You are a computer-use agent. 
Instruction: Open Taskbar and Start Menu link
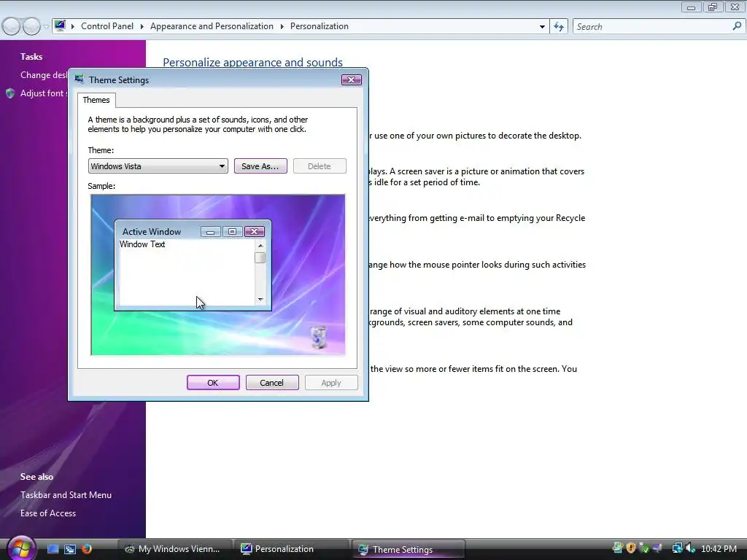pos(66,495)
